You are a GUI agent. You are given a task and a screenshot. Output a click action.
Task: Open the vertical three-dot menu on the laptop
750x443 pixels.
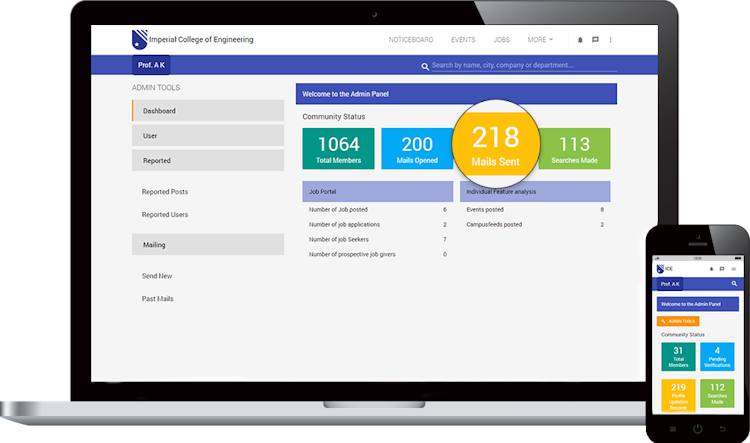click(x=610, y=40)
